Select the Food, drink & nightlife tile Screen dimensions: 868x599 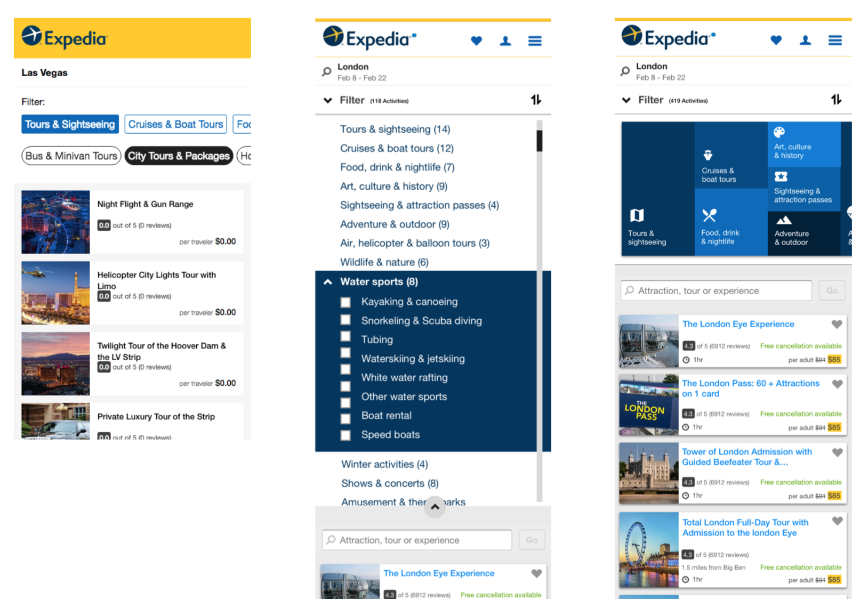pyautogui.click(x=731, y=222)
